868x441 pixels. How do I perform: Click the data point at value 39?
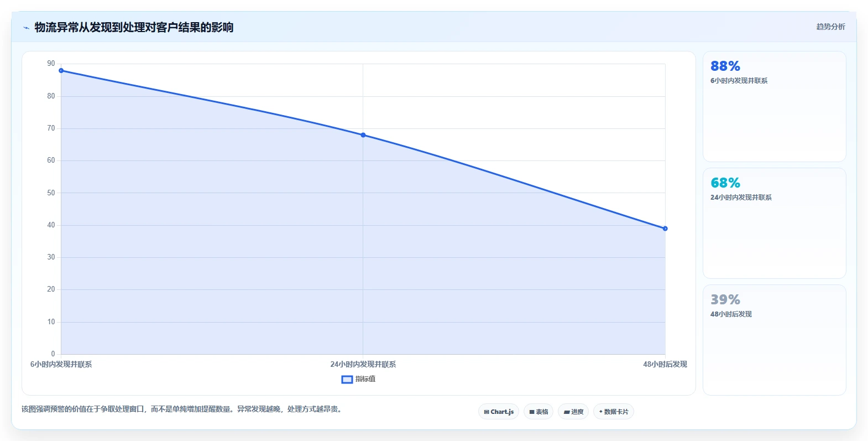point(665,229)
